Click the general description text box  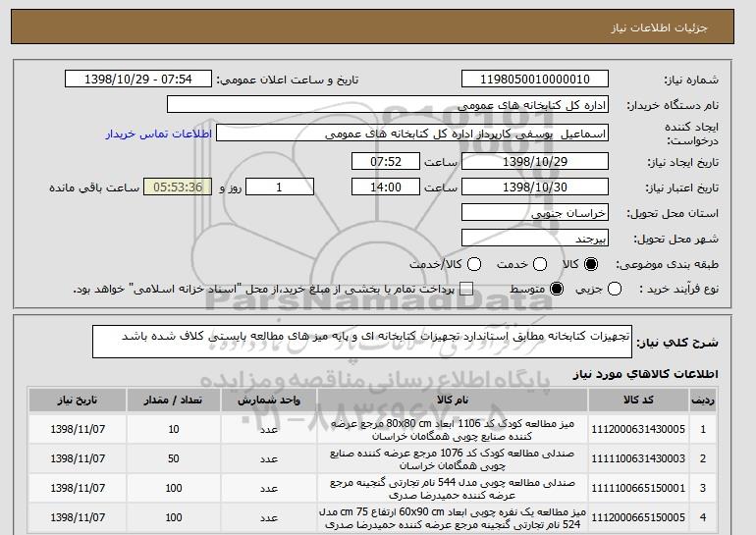tap(362, 342)
